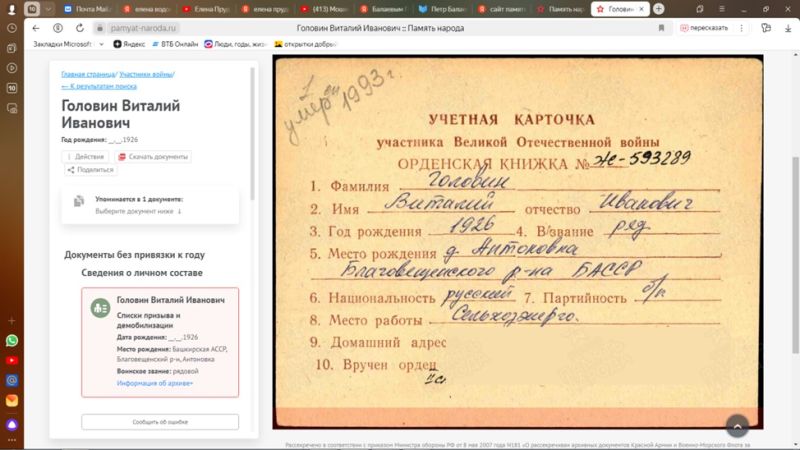800x450 pixels.
Task: Expand the tab groups dropdown arrow
Action: [48, 9]
